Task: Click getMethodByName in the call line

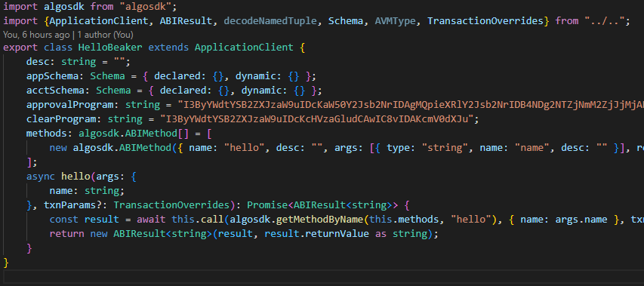Action: pyautogui.click(x=319, y=220)
